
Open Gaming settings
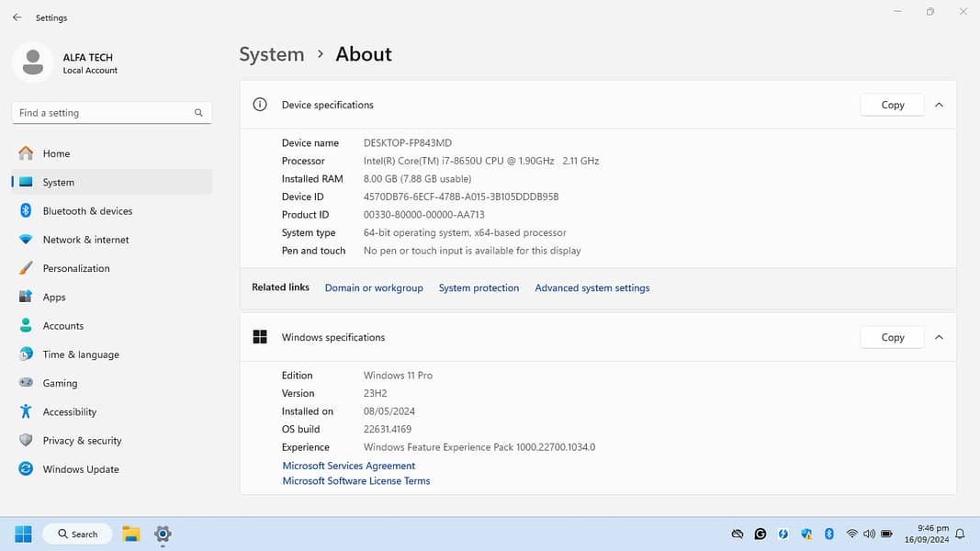pyautogui.click(x=60, y=383)
